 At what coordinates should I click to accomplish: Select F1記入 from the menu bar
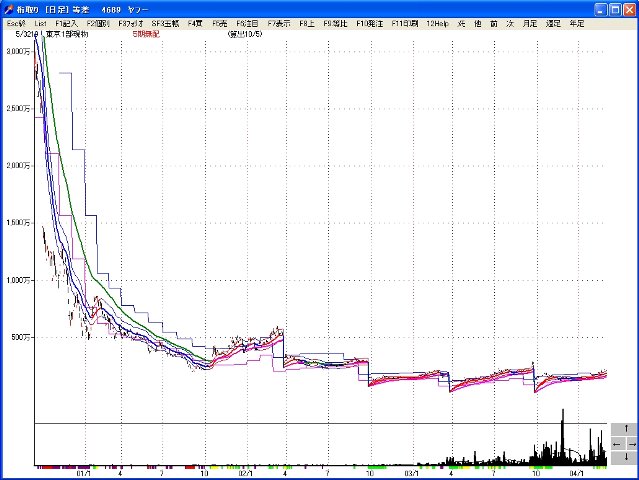point(67,22)
